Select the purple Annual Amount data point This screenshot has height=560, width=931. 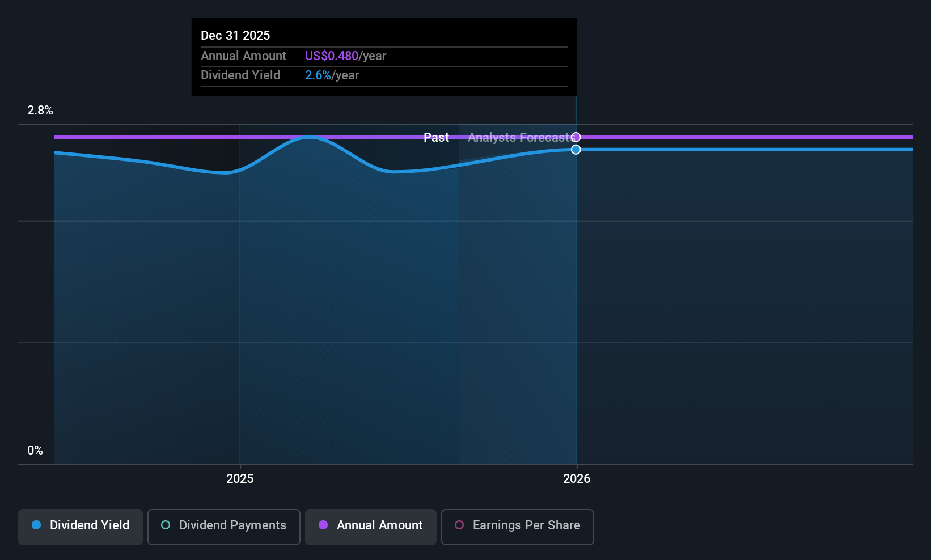click(x=576, y=137)
